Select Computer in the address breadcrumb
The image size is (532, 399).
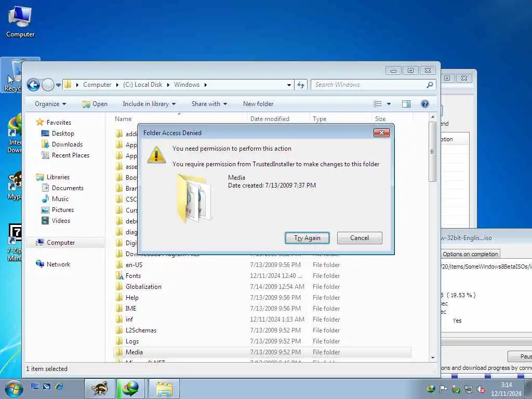point(97,85)
